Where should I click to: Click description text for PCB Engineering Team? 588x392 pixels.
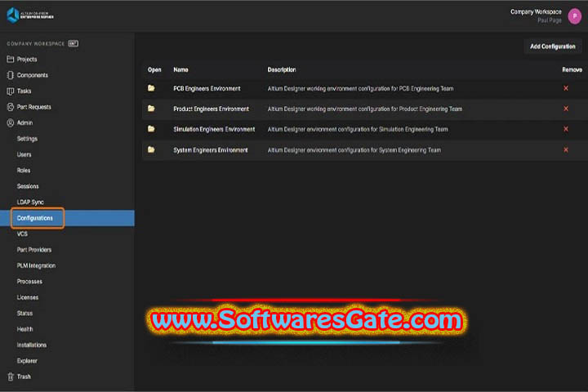click(360, 88)
